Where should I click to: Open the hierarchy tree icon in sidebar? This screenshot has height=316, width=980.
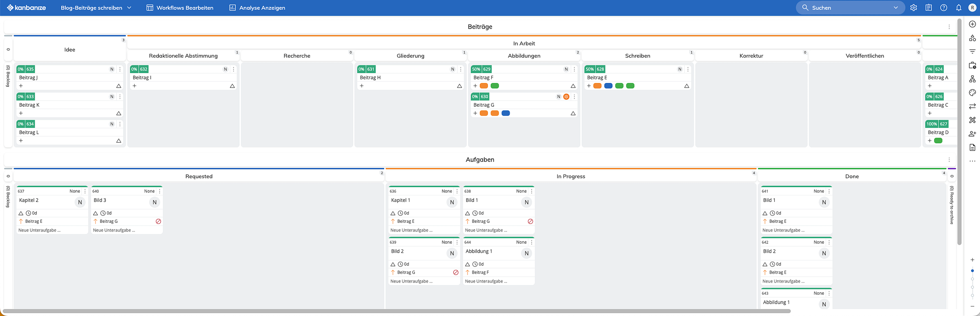pyautogui.click(x=973, y=79)
